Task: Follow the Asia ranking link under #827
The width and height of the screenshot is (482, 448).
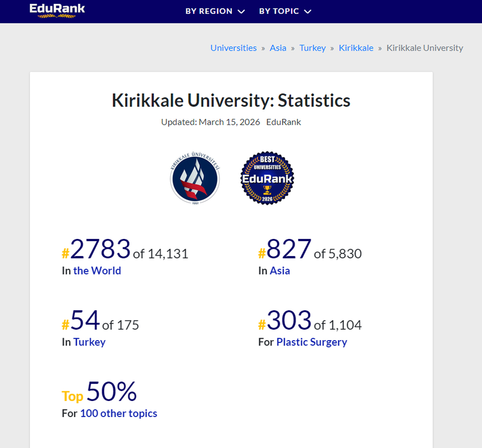Action: pyautogui.click(x=280, y=271)
